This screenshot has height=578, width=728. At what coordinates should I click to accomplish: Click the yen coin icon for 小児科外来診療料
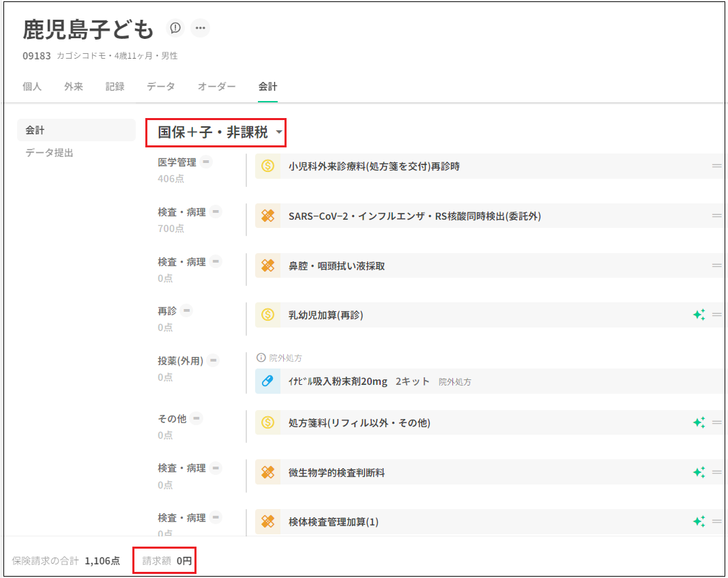(x=268, y=166)
